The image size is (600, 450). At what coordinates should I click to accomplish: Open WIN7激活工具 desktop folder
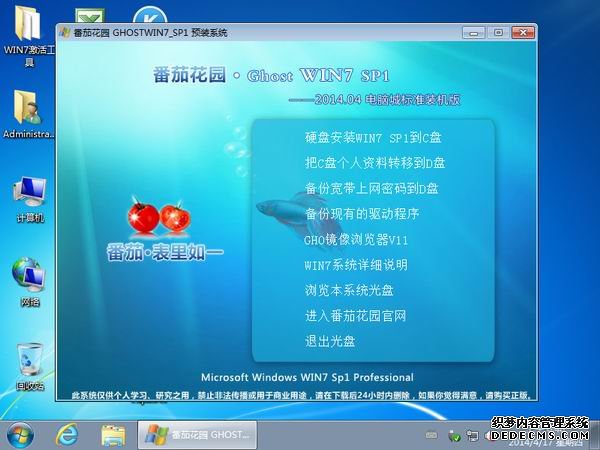point(28,36)
